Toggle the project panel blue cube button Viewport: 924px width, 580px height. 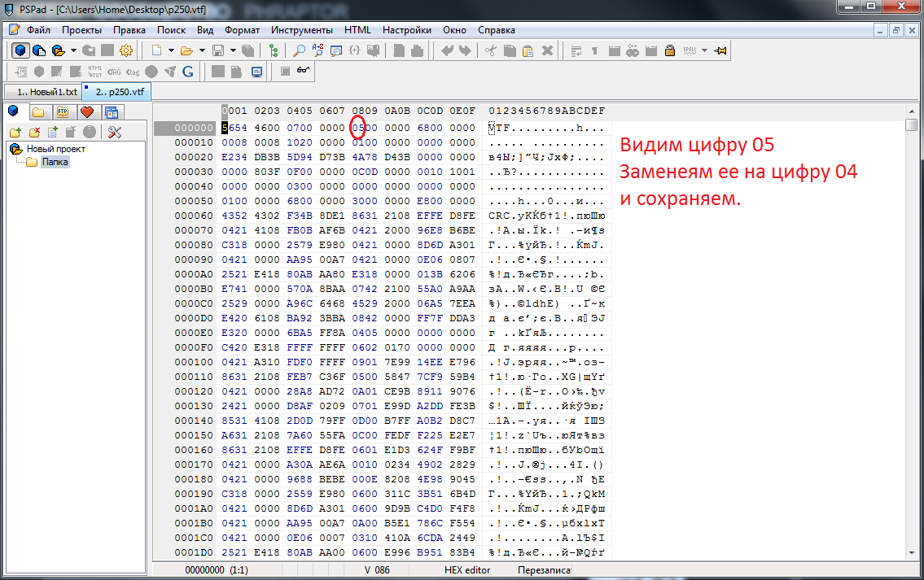click(20, 50)
